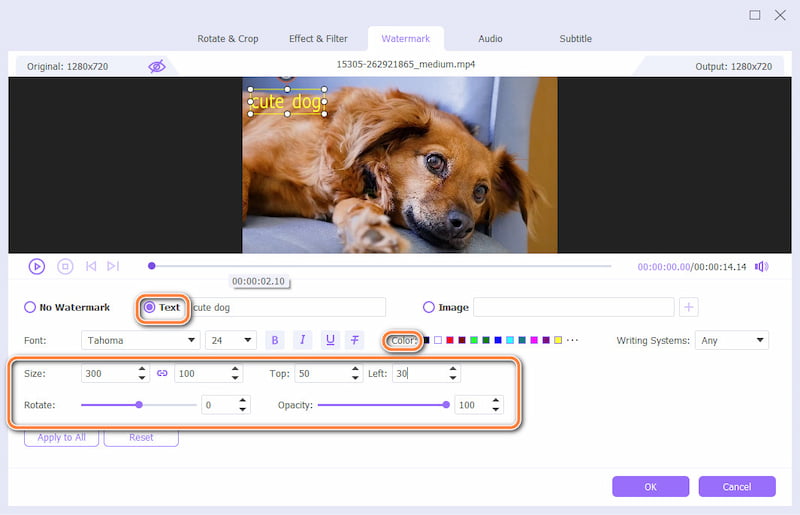The width and height of the screenshot is (800, 515).
Task: Click the image path input field
Action: coord(574,307)
